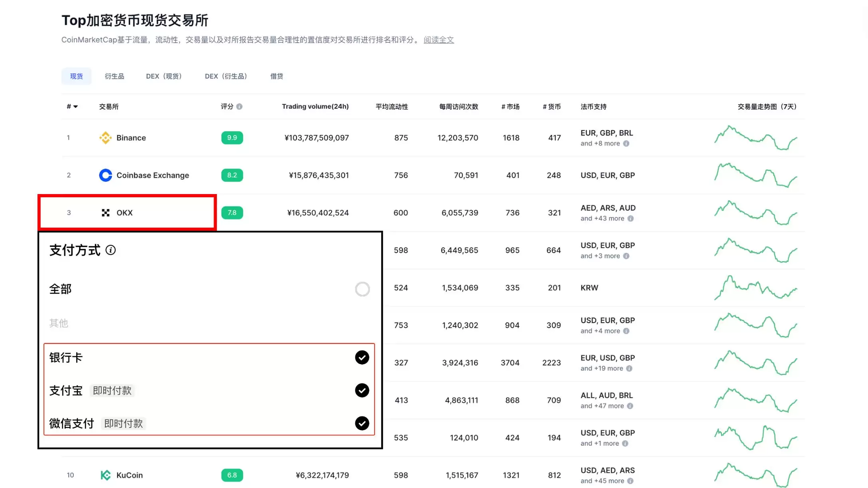Uncheck the 银行卡 payment option
This screenshot has height=488, width=868.
click(362, 357)
